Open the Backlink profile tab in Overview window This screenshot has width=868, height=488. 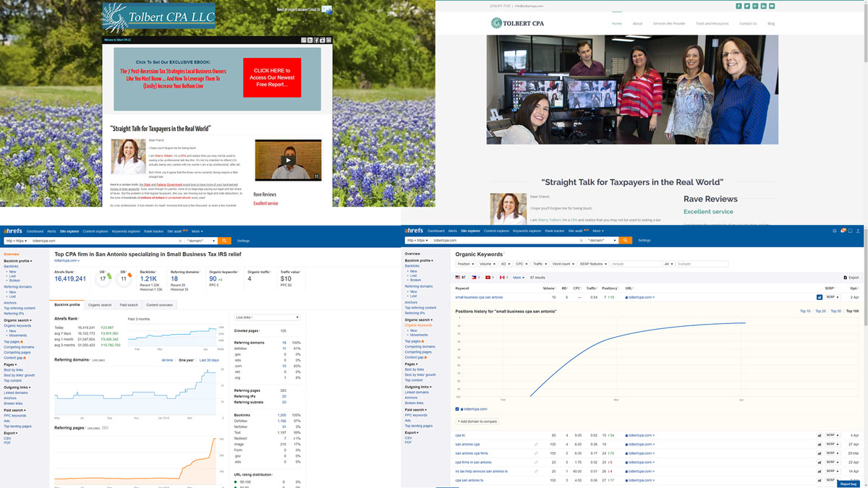click(67, 305)
